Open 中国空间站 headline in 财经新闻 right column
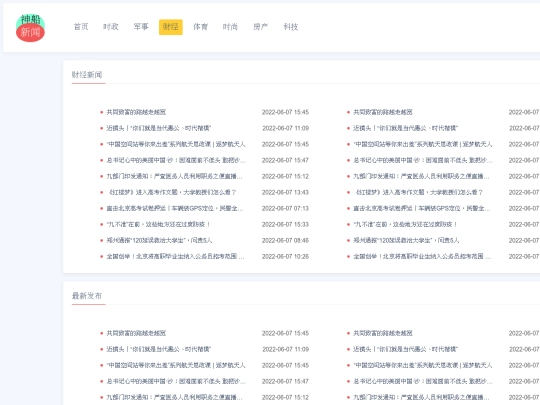This screenshot has width=540, height=405. [x=423, y=144]
